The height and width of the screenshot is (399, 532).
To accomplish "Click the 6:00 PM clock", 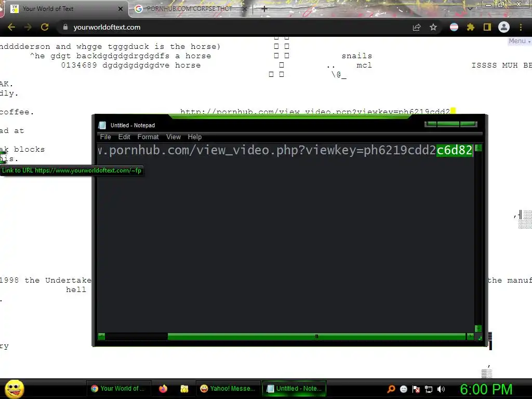I will point(486,389).
